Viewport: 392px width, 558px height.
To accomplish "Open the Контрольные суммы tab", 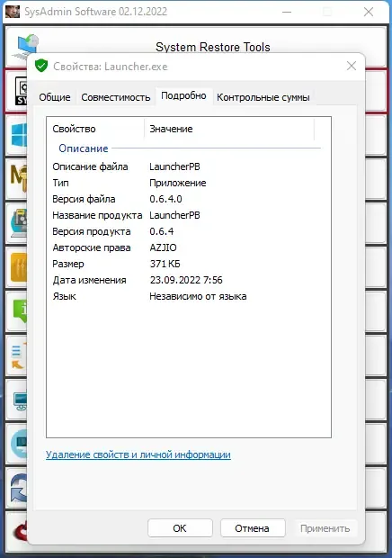I will [263, 97].
